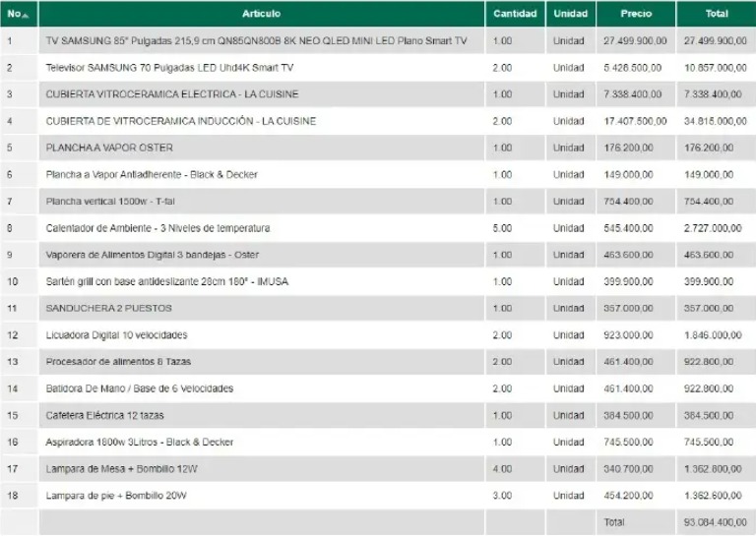Click CUBIERTA VITROCERAMICA ELECTRICA - LA CUISINE
Image resolution: width=756 pixels, height=536 pixels.
(172, 94)
